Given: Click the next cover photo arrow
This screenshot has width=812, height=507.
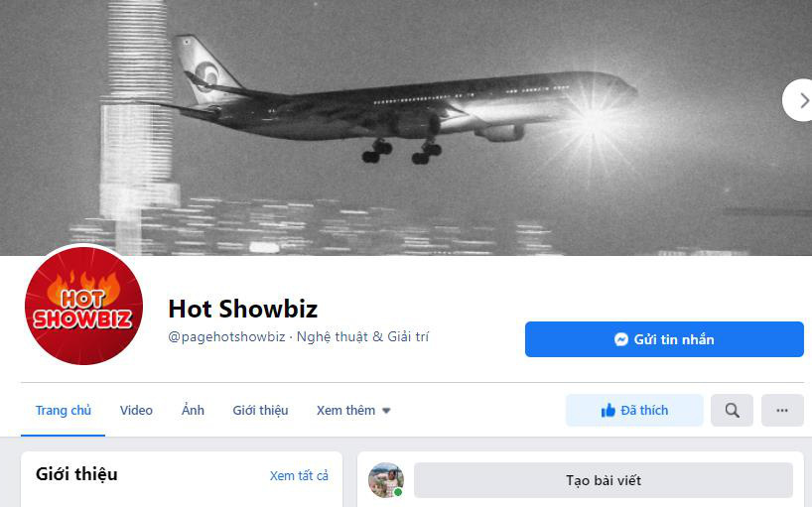Looking at the screenshot, I should point(802,100).
